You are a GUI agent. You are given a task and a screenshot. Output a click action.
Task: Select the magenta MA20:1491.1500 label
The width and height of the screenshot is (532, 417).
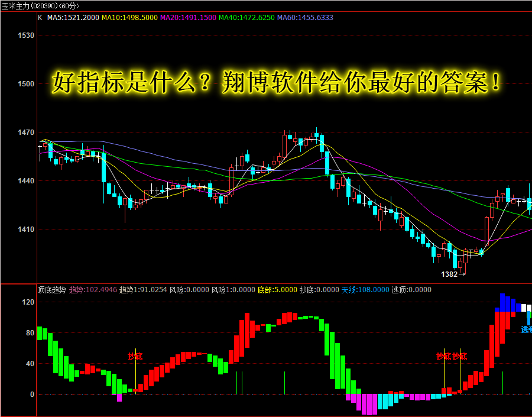coord(188,18)
